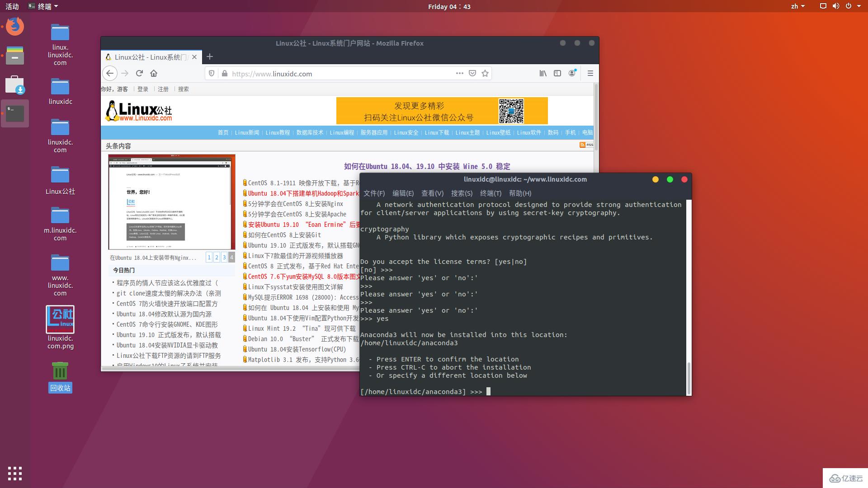Screen dimensions: 868x488
Task: Click Firefox forward arrow button
Action: pyautogui.click(x=125, y=73)
